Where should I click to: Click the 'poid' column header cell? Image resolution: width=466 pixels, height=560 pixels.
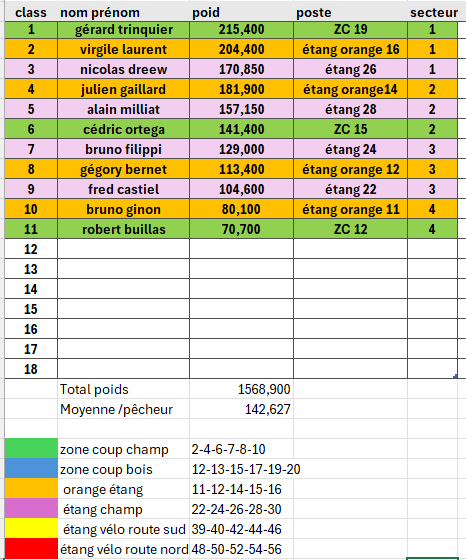point(241,12)
